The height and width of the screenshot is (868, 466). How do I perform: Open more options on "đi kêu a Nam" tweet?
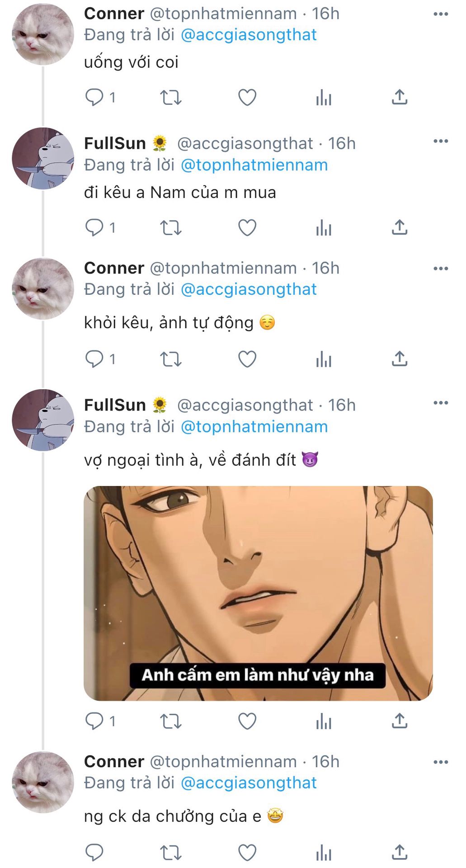click(x=441, y=141)
